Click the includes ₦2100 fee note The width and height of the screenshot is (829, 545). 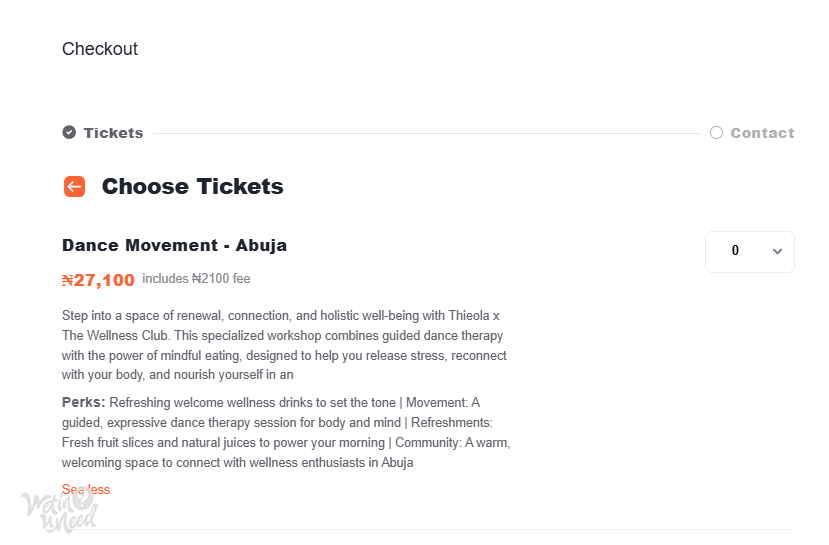click(196, 279)
